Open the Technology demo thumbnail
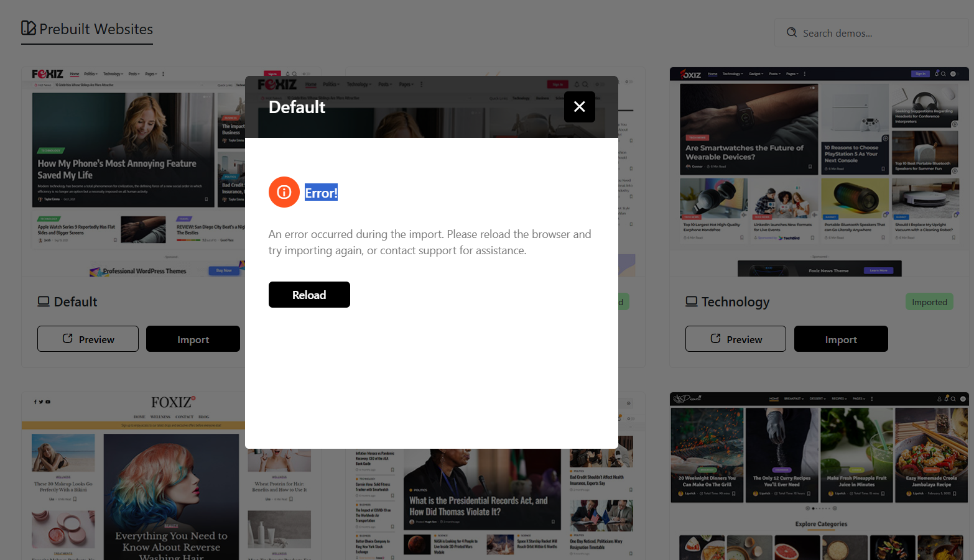974x560 pixels. 819,172
